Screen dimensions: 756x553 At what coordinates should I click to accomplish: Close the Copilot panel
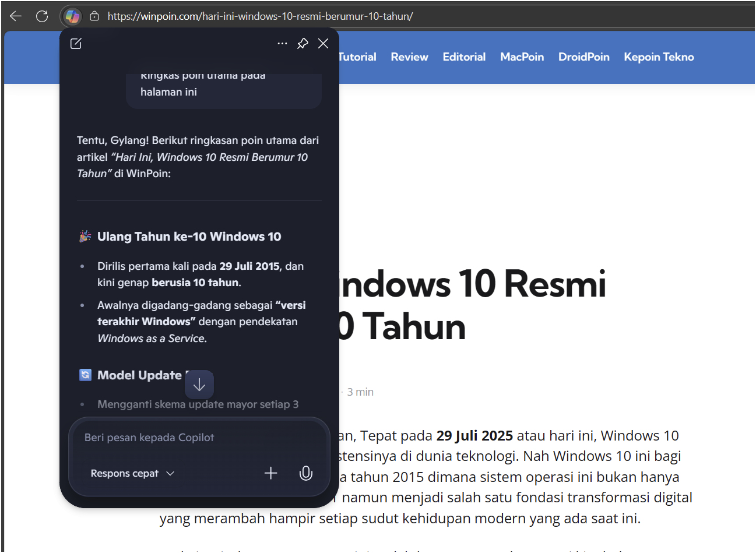pos(323,44)
